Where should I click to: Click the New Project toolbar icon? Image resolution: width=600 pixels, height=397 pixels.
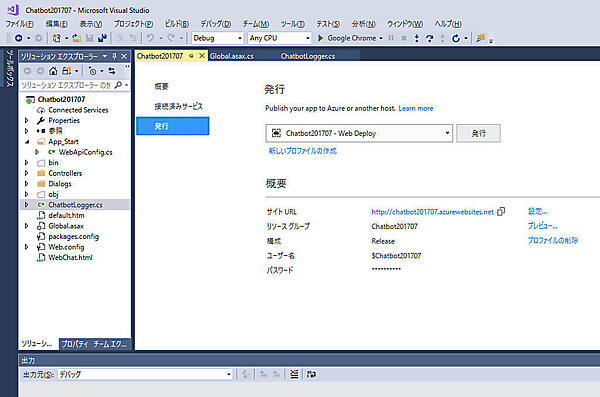(x=57, y=38)
